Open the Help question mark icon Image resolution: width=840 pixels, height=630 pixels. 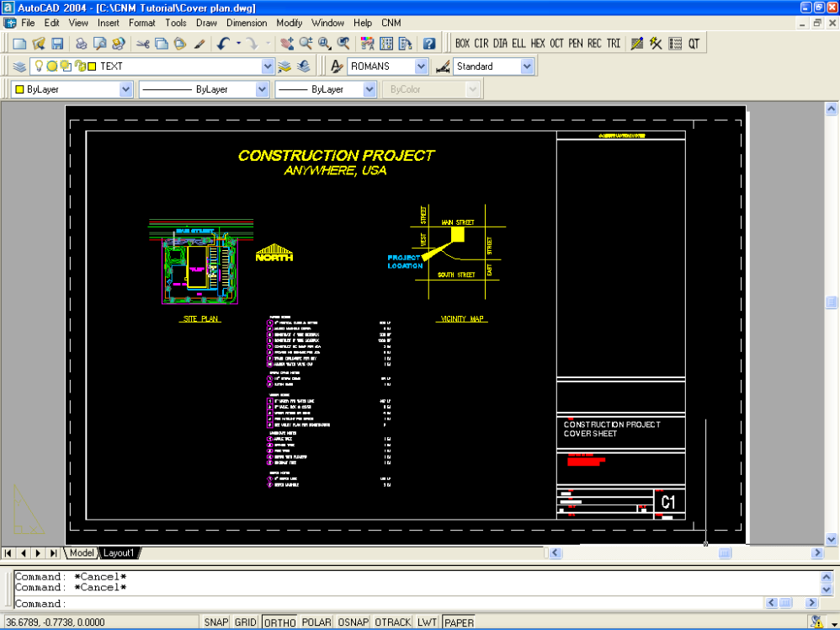click(429, 43)
